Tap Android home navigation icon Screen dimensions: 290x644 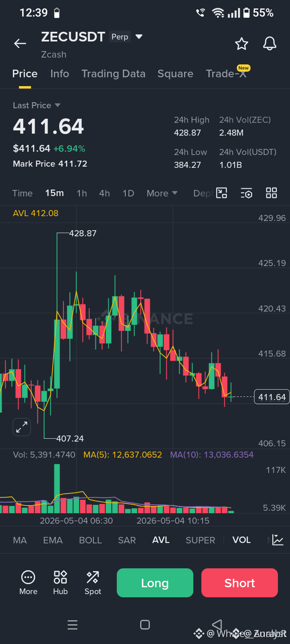pyautogui.click(x=145, y=625)
